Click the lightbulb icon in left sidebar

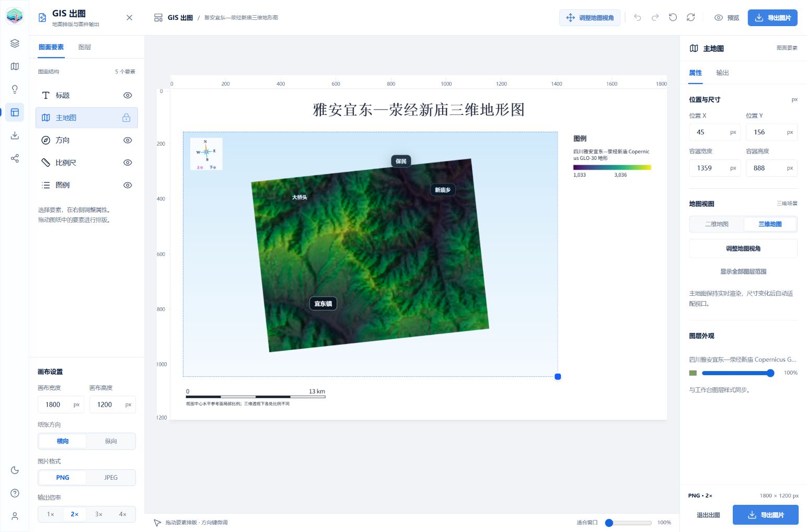coord(15,89)
